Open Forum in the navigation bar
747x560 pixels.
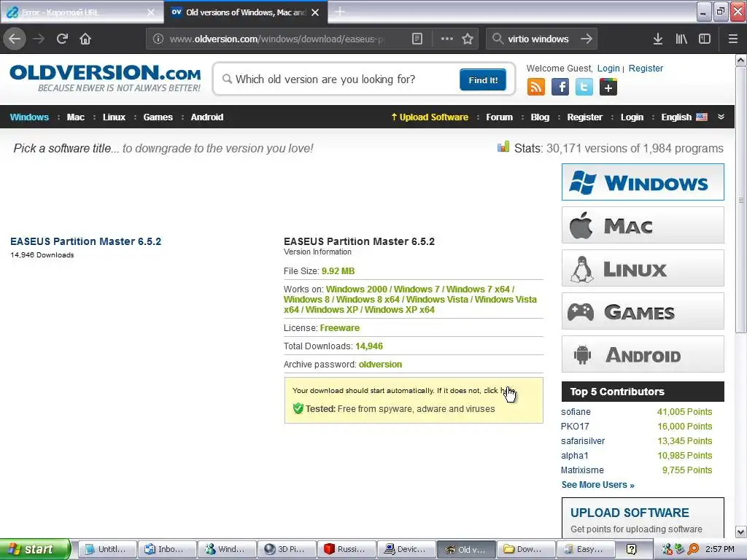coord(499,117)
